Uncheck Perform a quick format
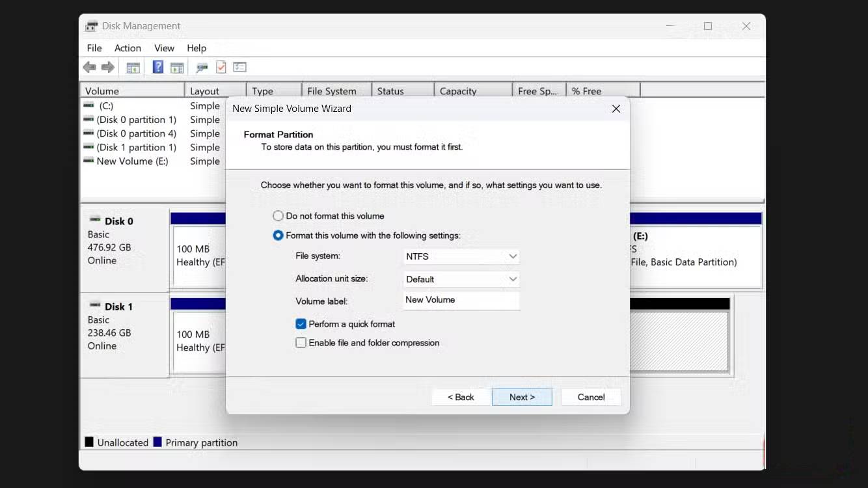The height and width of the screenshot is (488, 868). point(301,323)
